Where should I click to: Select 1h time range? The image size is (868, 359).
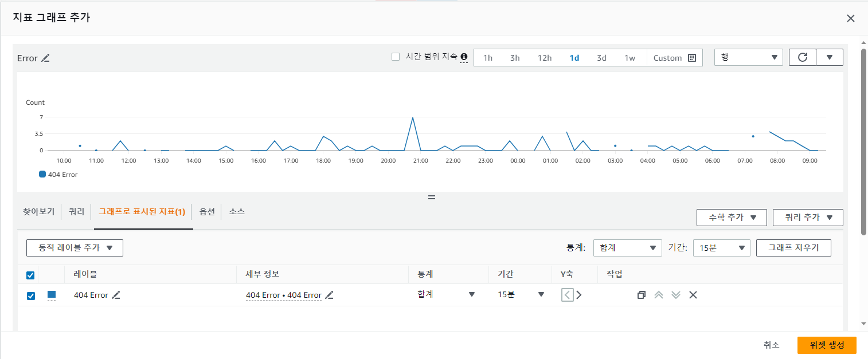coord(488,58)
